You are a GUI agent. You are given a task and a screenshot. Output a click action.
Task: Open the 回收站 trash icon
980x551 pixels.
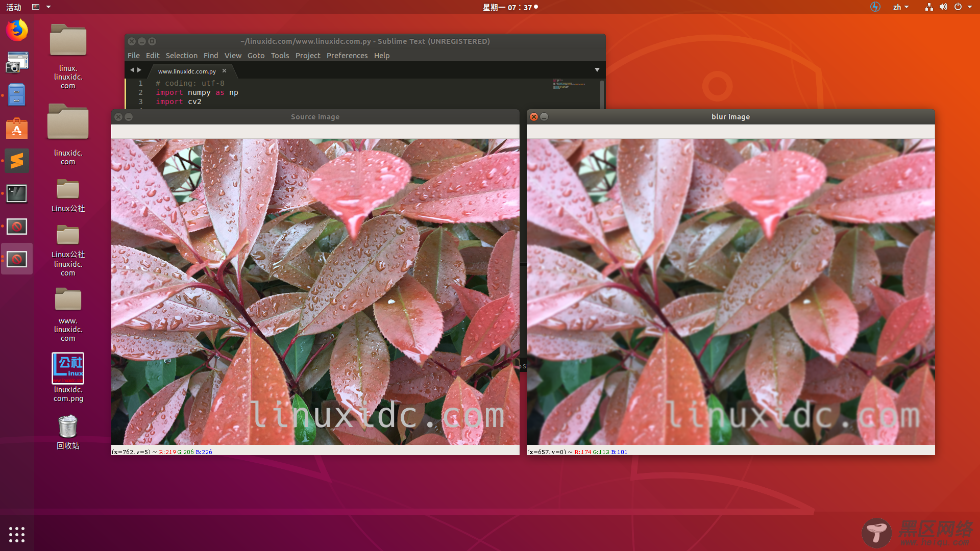(68, 432)
